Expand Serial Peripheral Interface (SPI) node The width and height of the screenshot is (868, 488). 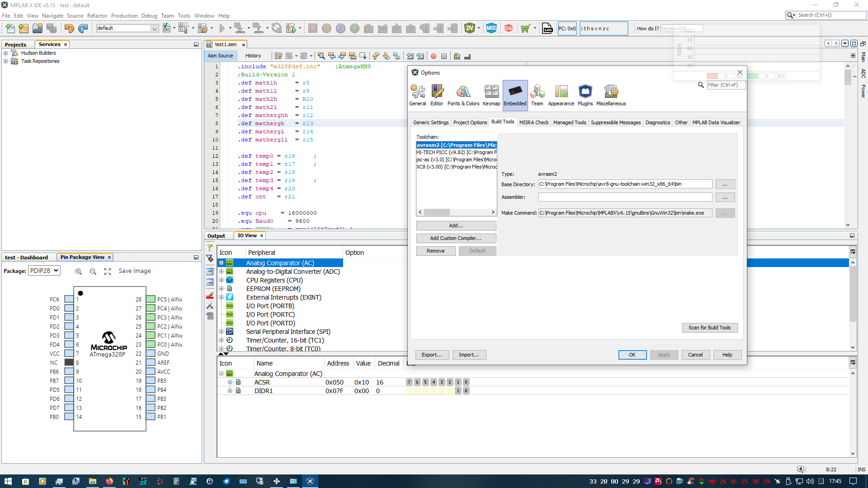222,332
